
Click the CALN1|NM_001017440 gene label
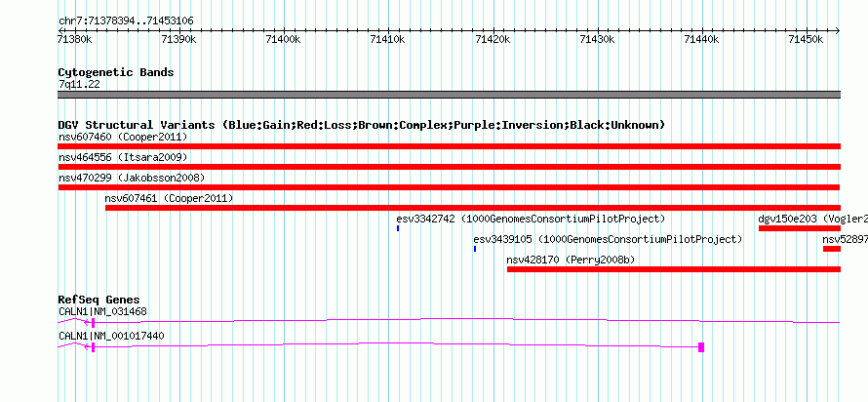[x=111, y=336]
